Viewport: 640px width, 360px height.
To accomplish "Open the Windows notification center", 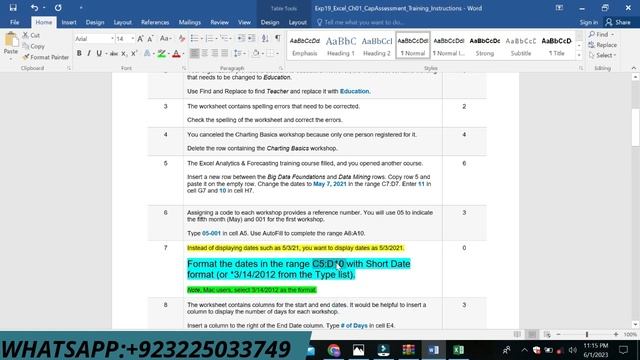I will pyautogui.click(x=623, y=350).
